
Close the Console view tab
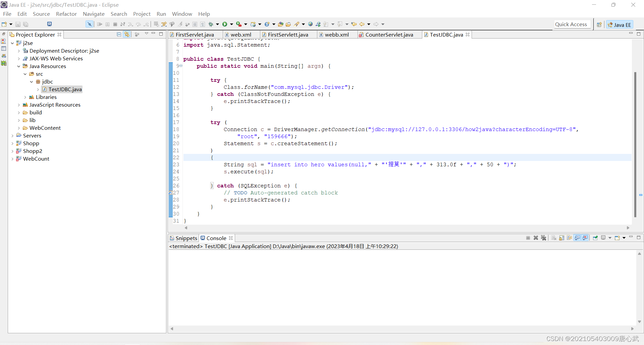[231, 238]
